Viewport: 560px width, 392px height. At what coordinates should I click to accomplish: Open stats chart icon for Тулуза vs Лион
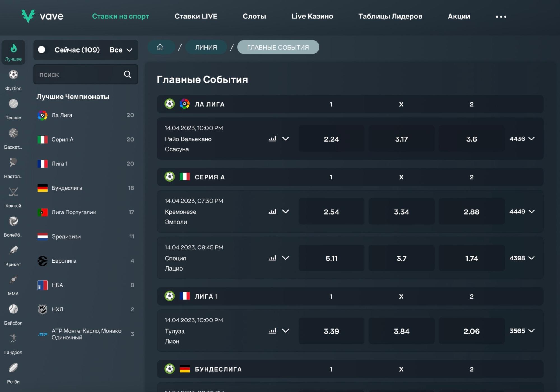272,331
